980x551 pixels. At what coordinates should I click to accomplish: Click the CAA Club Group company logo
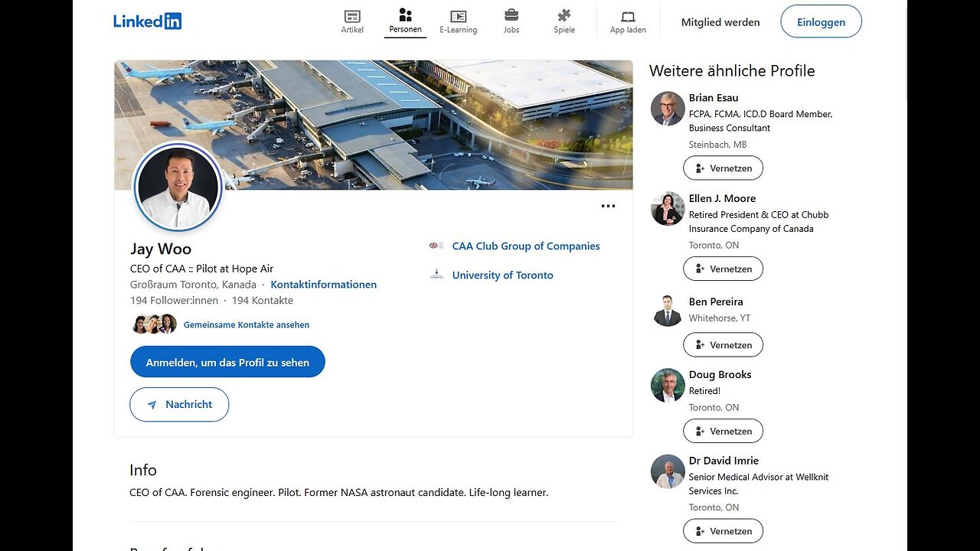[x=436, y=246]
